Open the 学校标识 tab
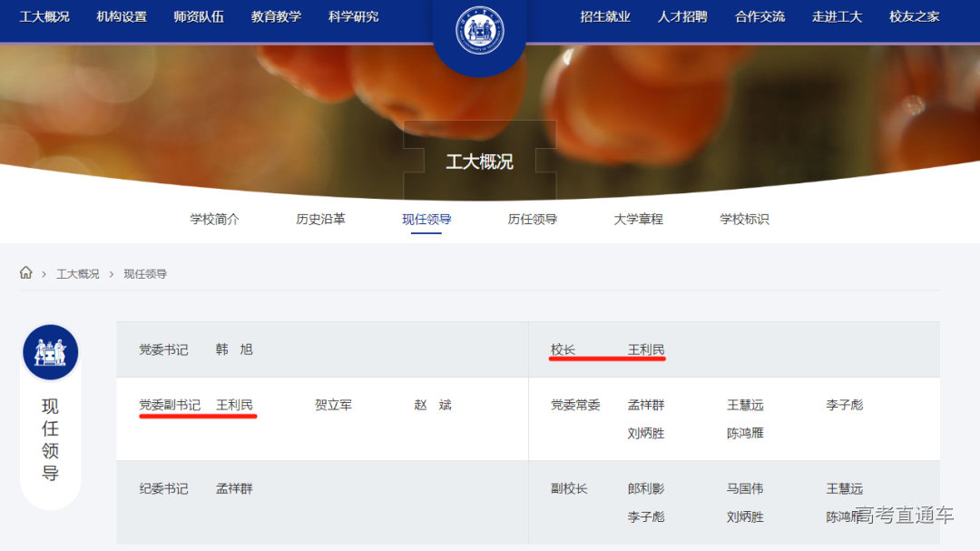980x551 pixels. tap(744, 219)
